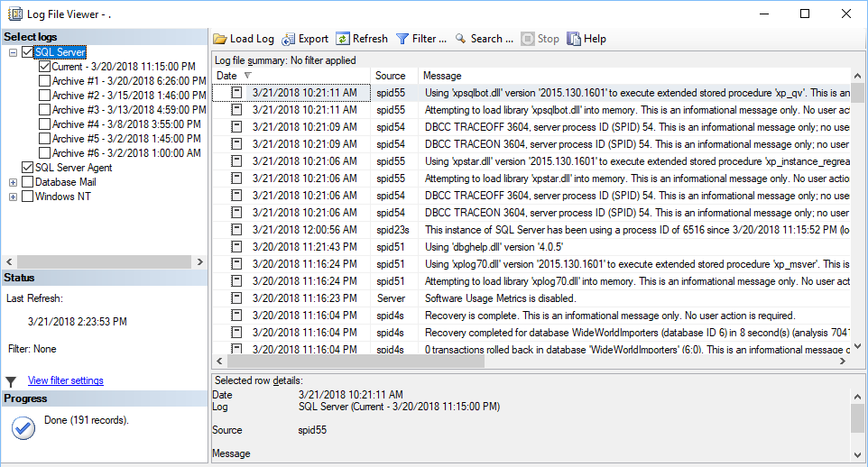The image size is (868, 467).
Task: Toggle the SQL Server Agent checkbox
Action: [27, 168]
